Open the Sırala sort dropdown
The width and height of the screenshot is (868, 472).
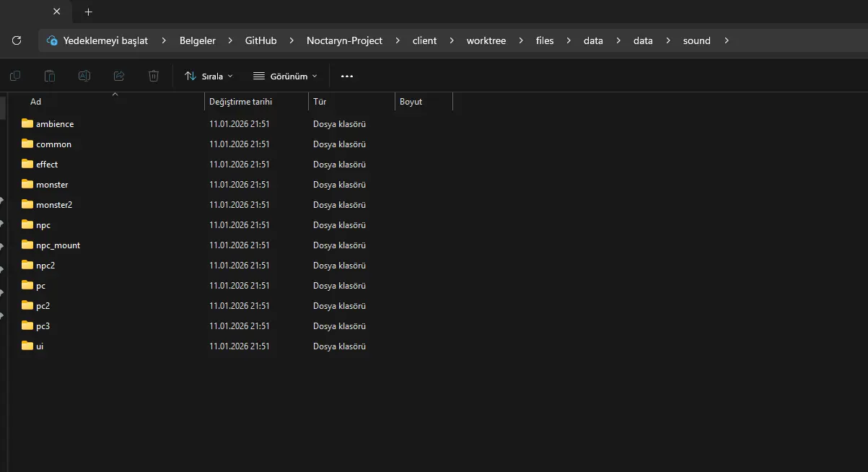point(209,76)
